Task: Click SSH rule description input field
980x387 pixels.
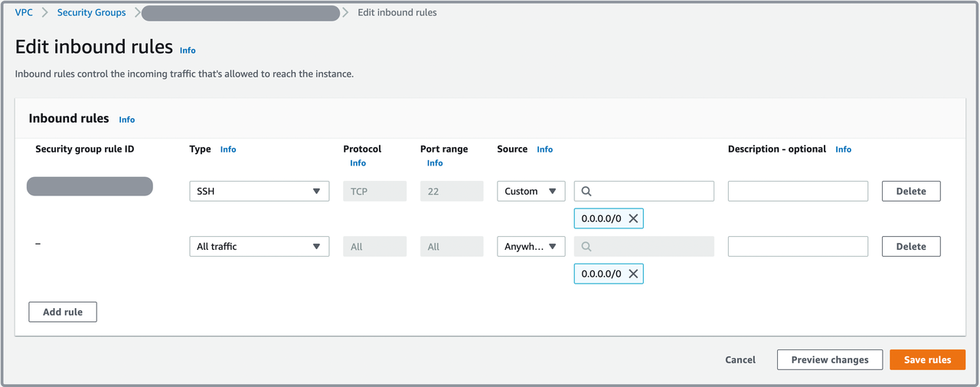Action: coord(797,192)
